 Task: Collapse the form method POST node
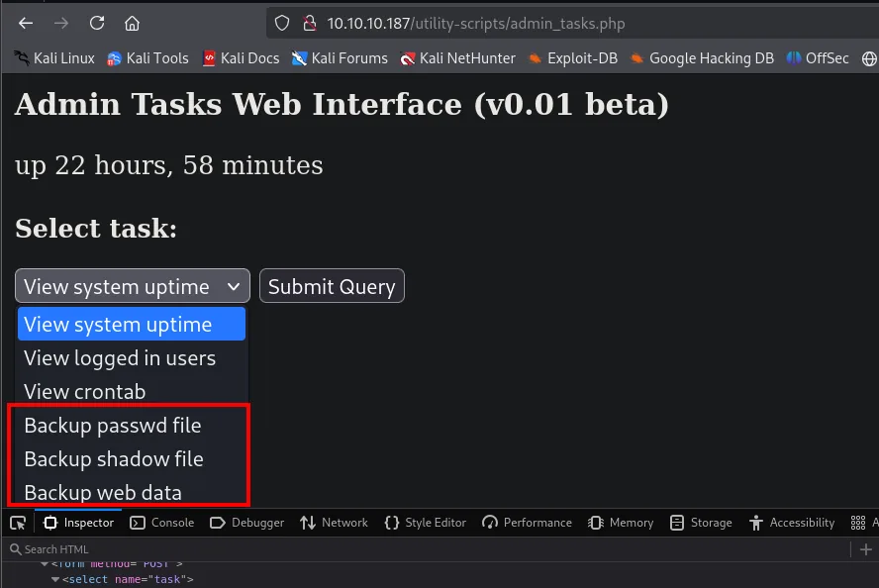[45, 564]
